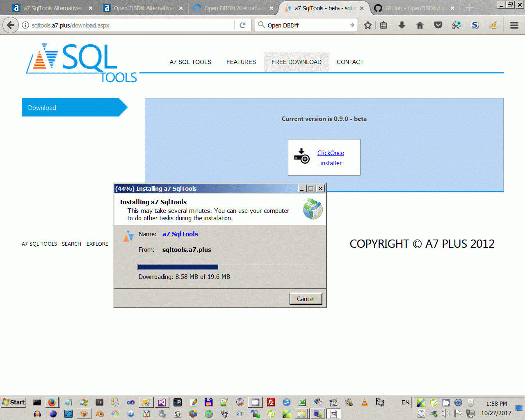Switch to a7 SqlTools Alternatives tab
The height and width of the screenshot is (420, 525).
[52, 8]
